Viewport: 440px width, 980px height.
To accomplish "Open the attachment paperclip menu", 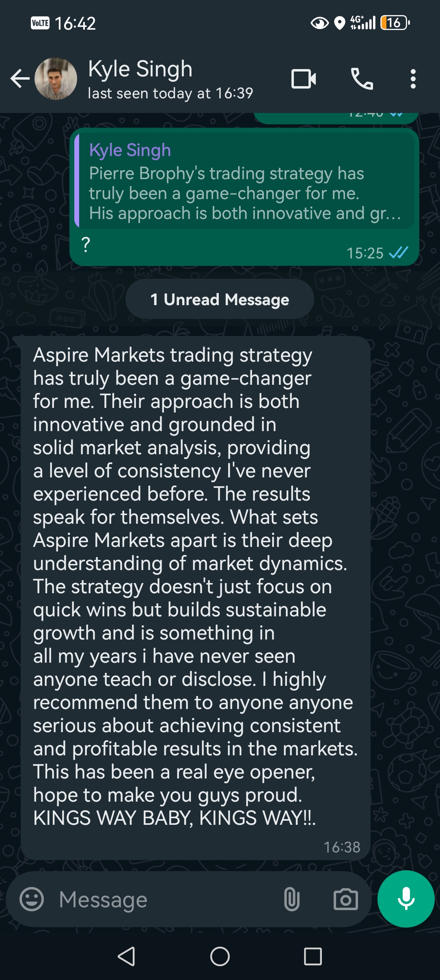I will coord(292,899).
